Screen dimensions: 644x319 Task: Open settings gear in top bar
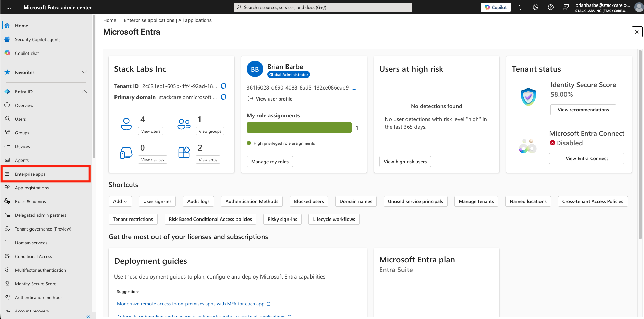[x=535, y=7]
